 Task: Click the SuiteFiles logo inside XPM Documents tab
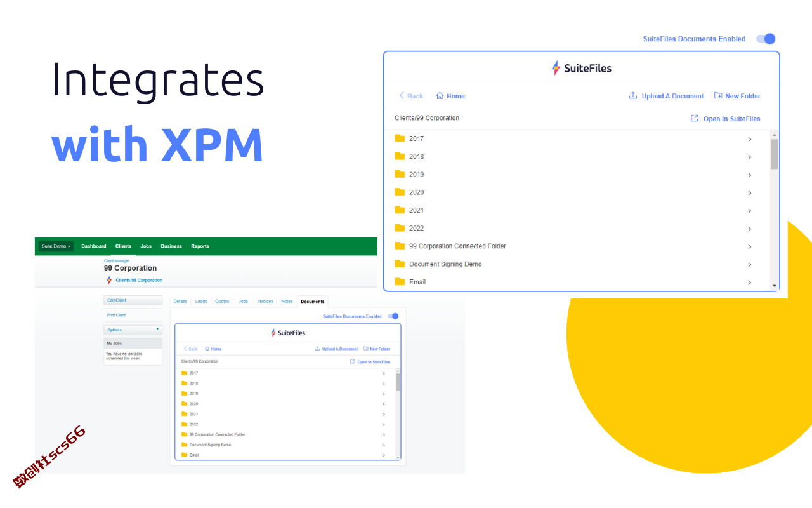click(x=288, y=333)
